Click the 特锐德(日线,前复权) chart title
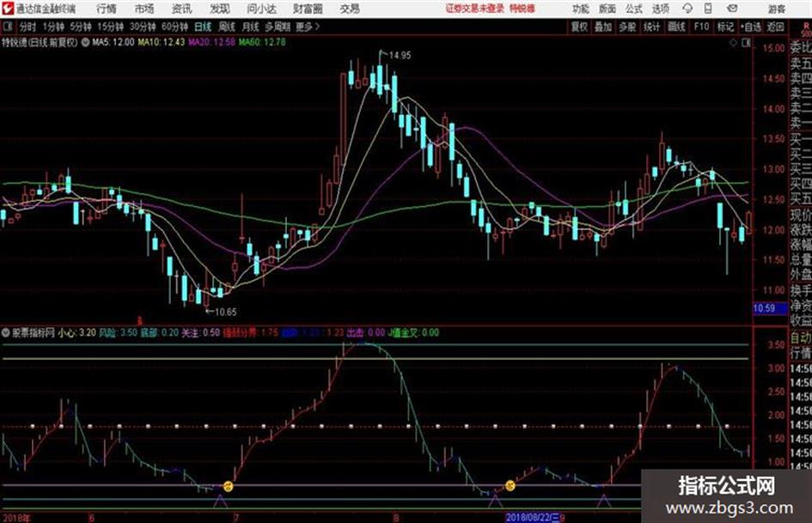812x523 pixels. [40, 42]
